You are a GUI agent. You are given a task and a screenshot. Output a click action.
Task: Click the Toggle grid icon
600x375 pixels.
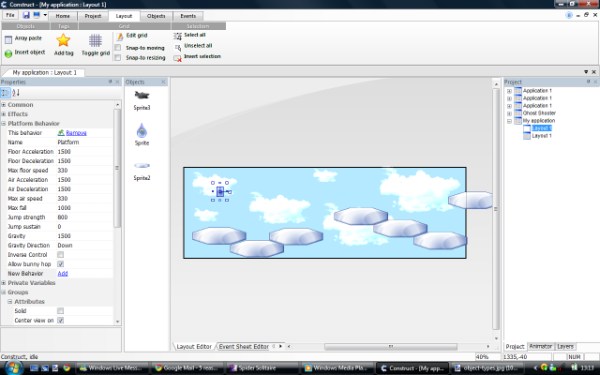pos(95,41)
